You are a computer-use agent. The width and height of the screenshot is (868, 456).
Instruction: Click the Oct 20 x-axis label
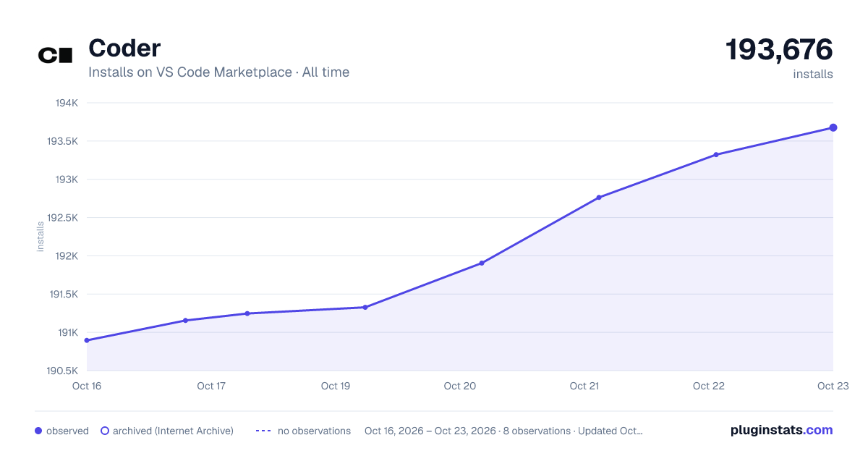460,386
